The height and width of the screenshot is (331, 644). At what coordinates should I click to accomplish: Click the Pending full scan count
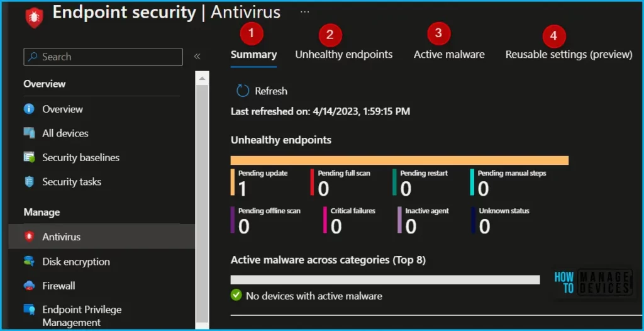coord(323,189)
